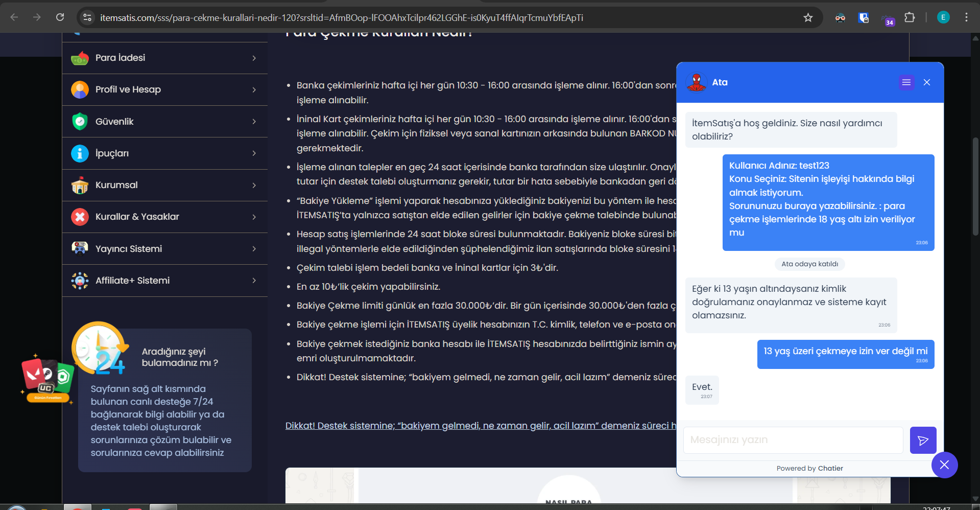Click the blue İpuçları info icon
The image size is (980, 510).
point(80,153)
